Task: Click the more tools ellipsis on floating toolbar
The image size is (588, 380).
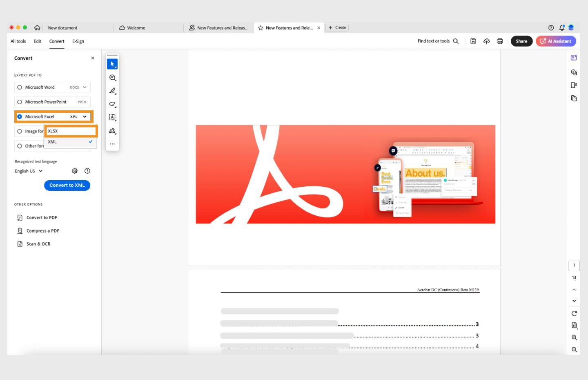Action: coord(112,144)
